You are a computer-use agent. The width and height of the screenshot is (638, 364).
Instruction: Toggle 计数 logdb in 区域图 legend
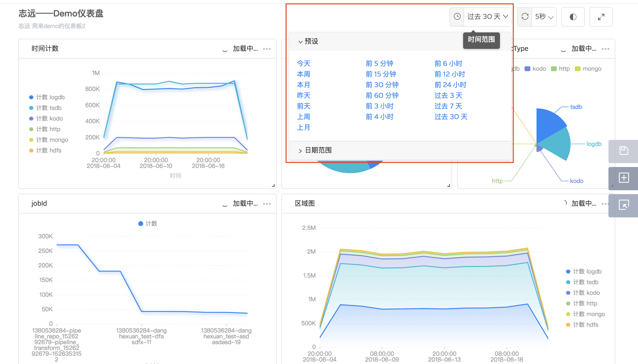point(584,272)
